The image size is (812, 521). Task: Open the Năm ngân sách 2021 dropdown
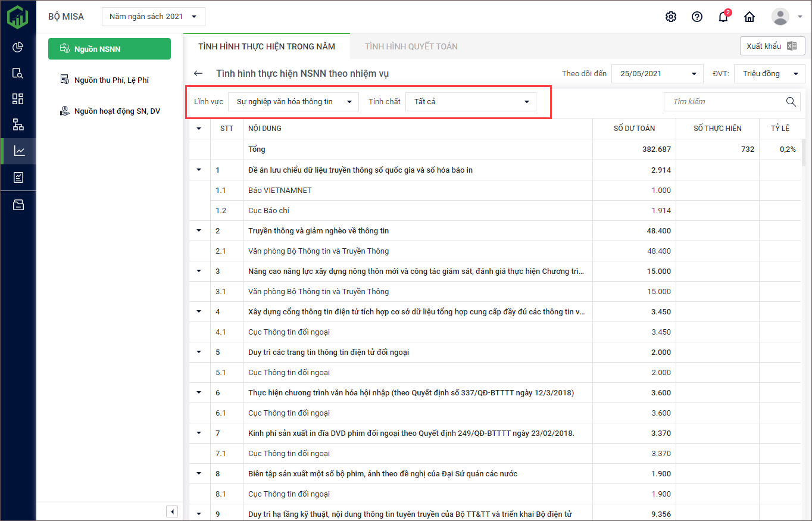pyautogui.click(x=154, y=17)
